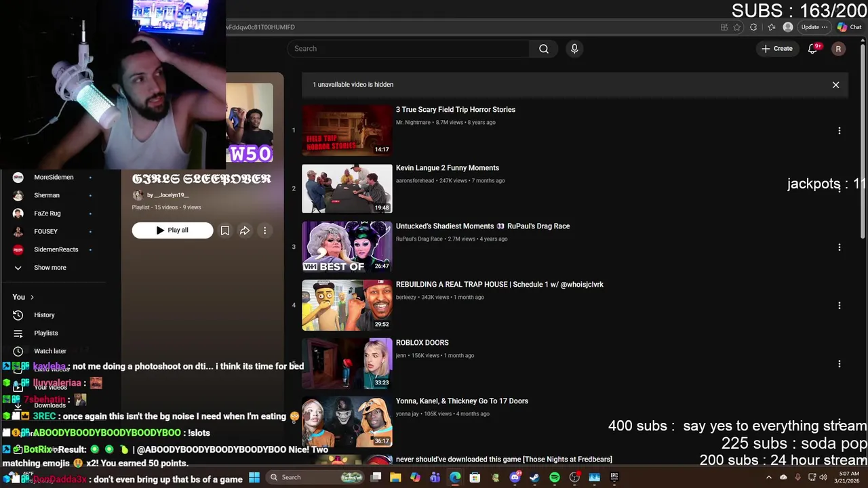Open Edge extensions puzzle icon
Image resolution: width=868 pixels, height=488 pixels.
pos(753,27)
